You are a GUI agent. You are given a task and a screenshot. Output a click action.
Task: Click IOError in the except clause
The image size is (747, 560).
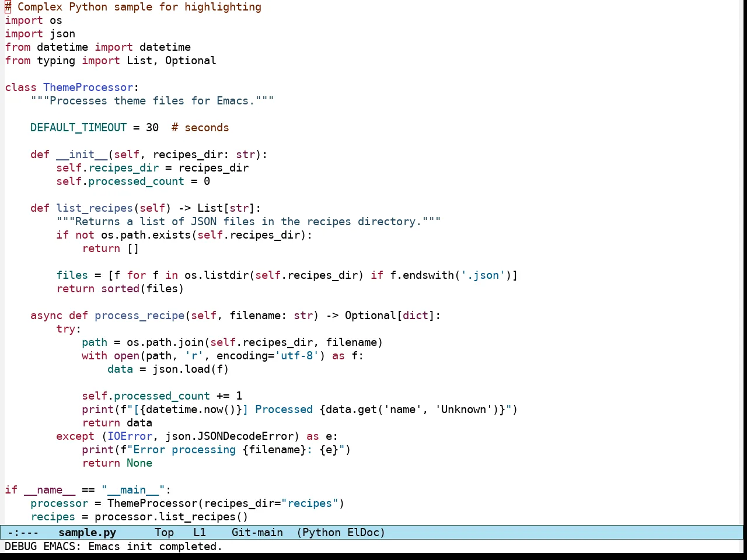tap(130, 436)
